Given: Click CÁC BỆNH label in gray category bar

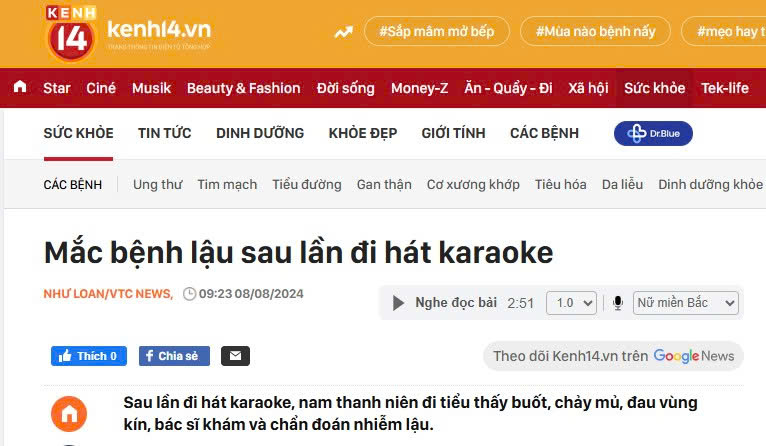Looking at the screenshot, I should click(73, 185).
